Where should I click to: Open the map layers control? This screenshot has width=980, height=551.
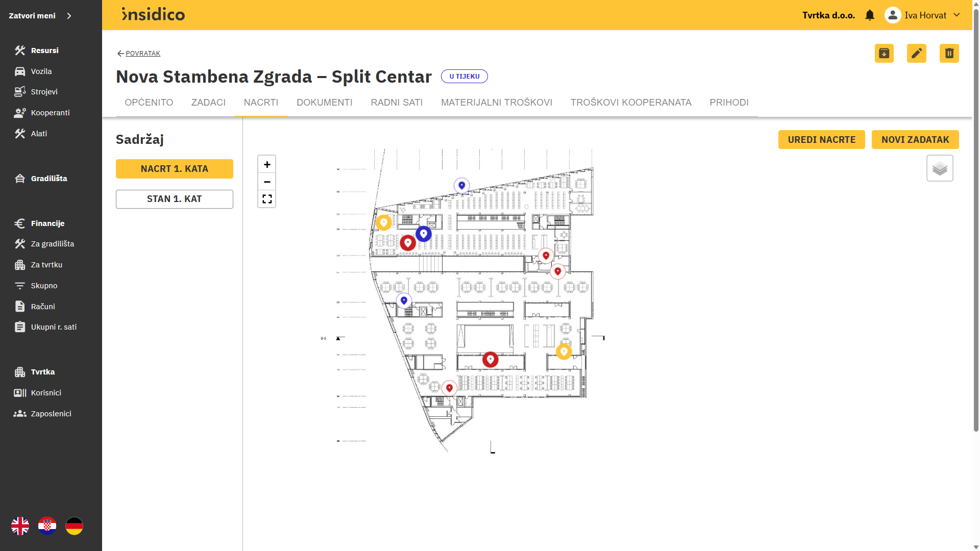click(x=940, y=168)
